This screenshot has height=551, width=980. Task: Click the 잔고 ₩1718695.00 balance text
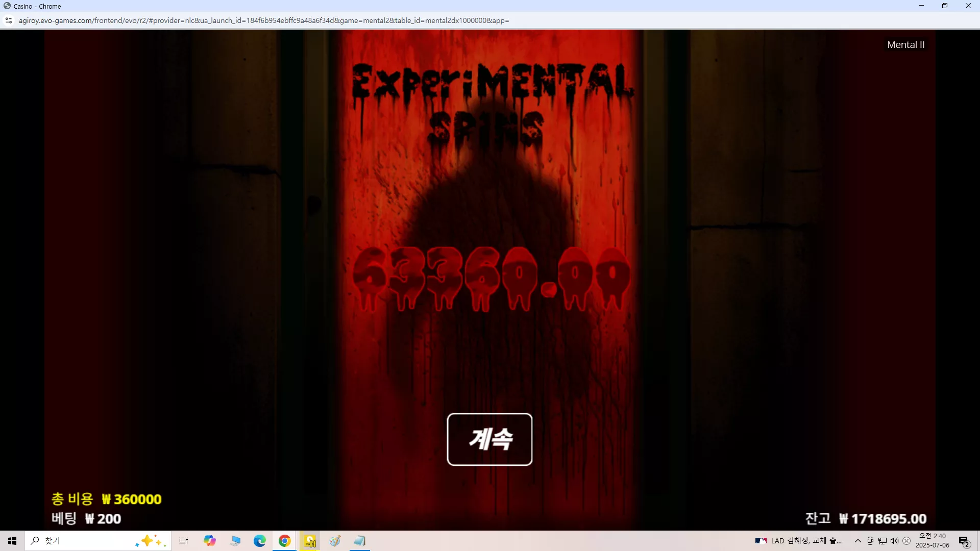866,519
